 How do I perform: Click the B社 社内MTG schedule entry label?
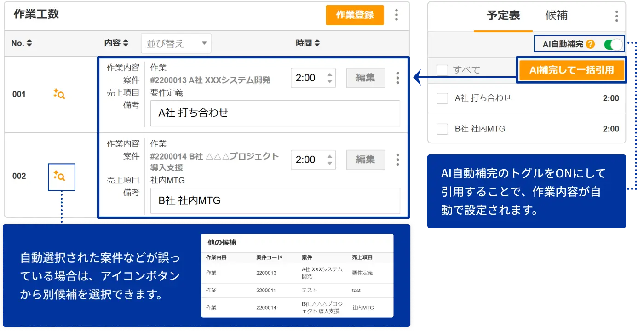click(480, 129)
